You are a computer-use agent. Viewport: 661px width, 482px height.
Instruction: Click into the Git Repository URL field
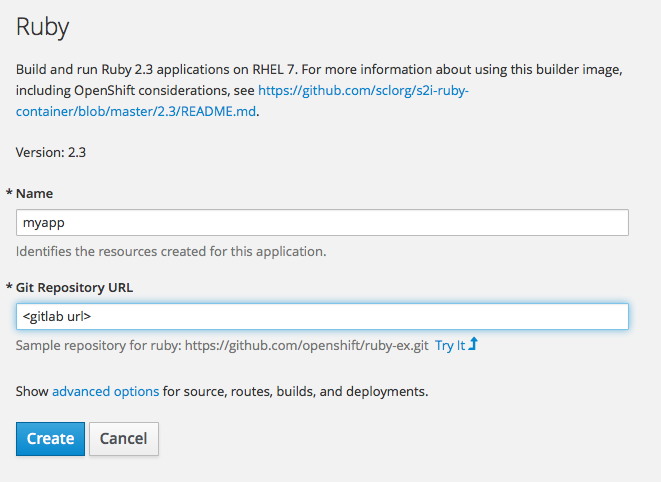(322, 317)
